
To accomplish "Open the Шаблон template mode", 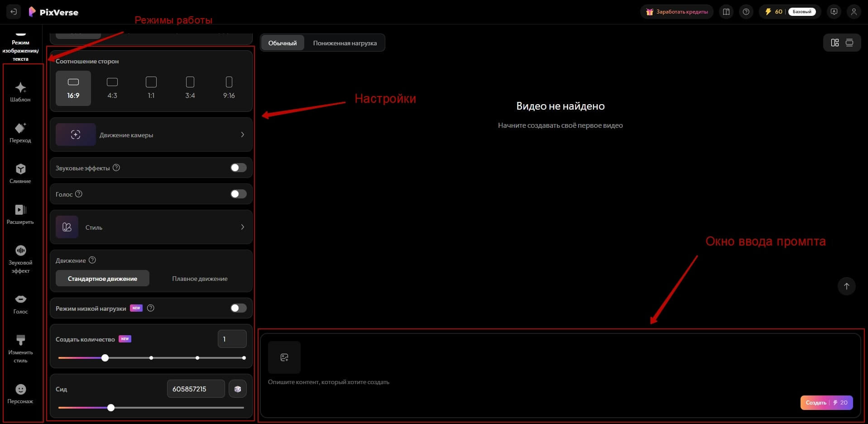I will coord(20,92).
